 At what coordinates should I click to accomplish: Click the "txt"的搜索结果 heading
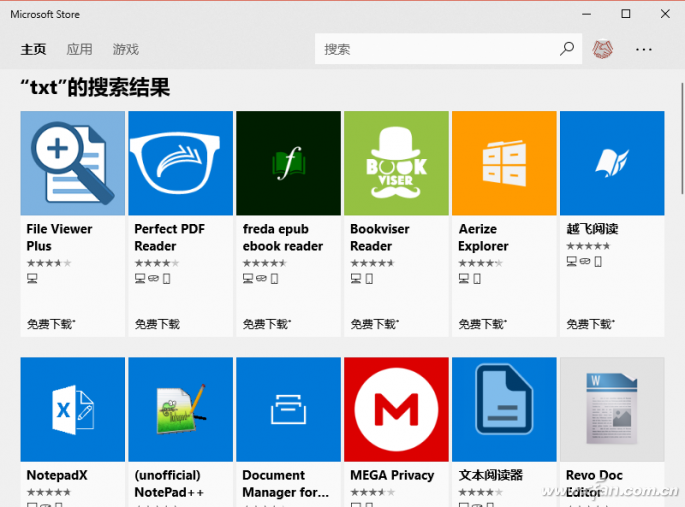coord(95,87)
